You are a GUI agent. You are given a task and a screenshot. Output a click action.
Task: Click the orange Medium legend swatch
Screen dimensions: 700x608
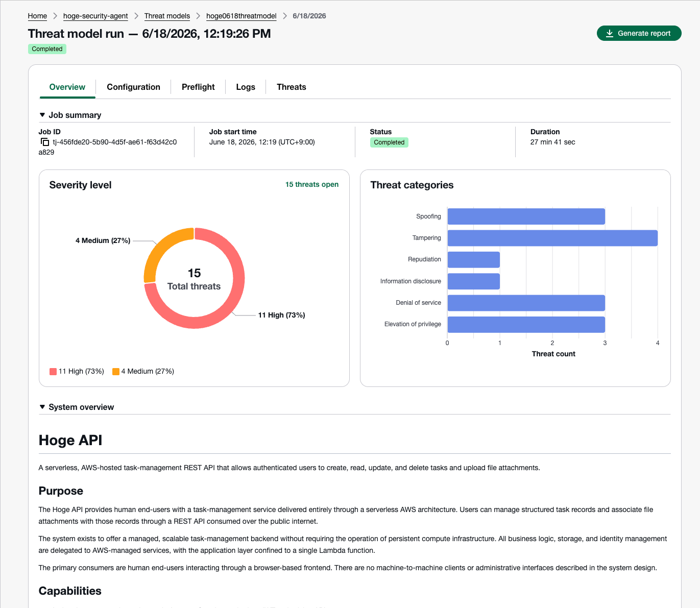pos(116,372)
